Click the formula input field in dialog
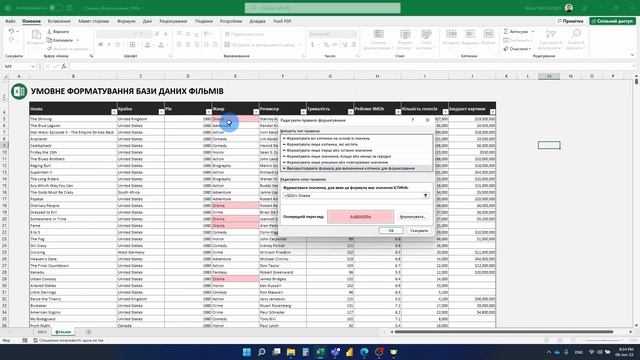This screenshot has height=360, width=640. tap(352, 196)
